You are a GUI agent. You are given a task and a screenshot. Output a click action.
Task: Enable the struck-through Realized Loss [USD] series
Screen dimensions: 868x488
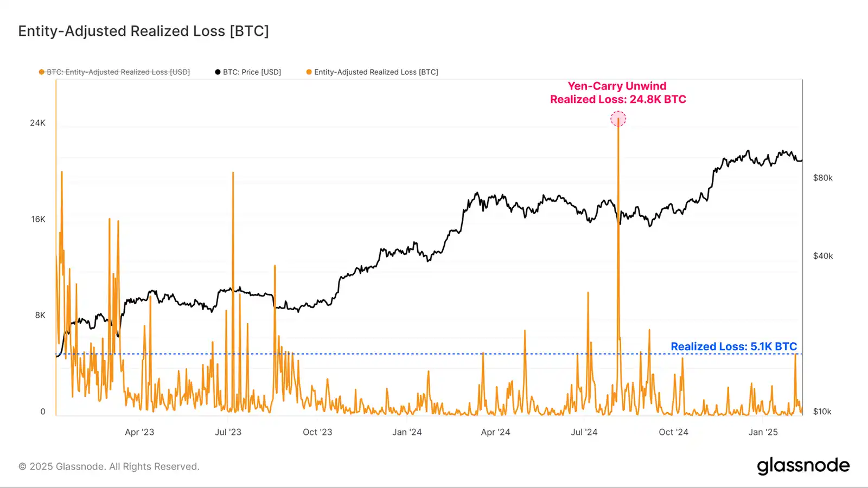(x=118, y=72)
